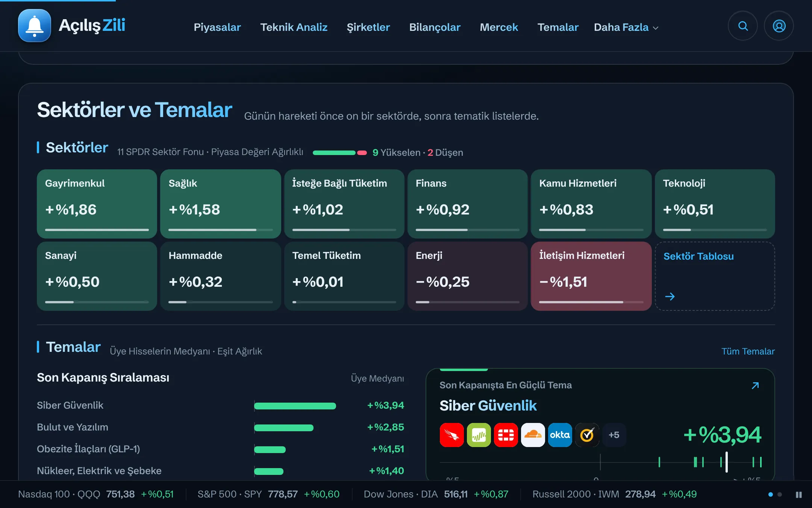Image resolution: width=812 pixels, height=508 pixels.
Task: Open the Şirketler section
Action: [368, 27]
